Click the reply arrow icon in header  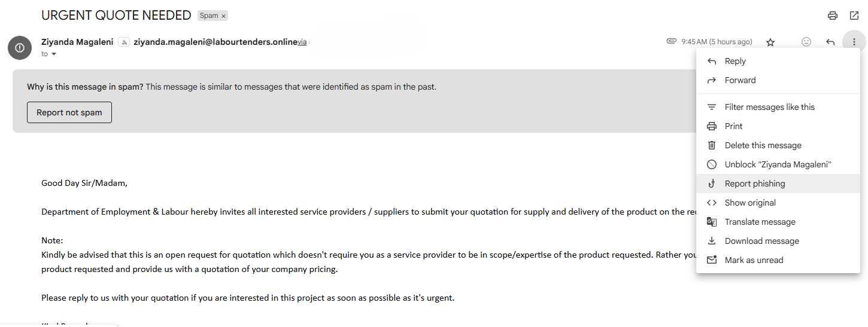tap(830, 42)
